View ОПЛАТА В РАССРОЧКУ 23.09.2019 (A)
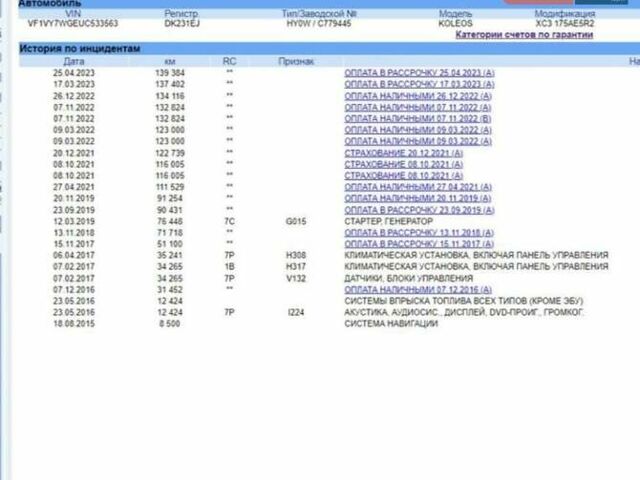The height and width of the screenshot is (480, 640). [418, 210]
